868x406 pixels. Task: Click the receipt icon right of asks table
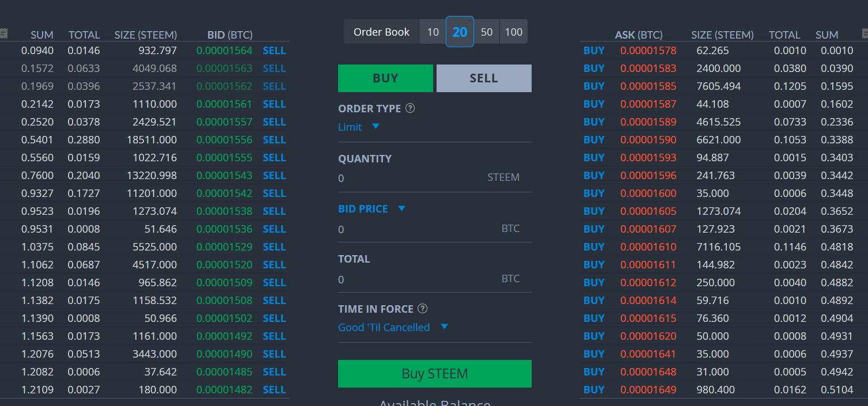[865, 33]
